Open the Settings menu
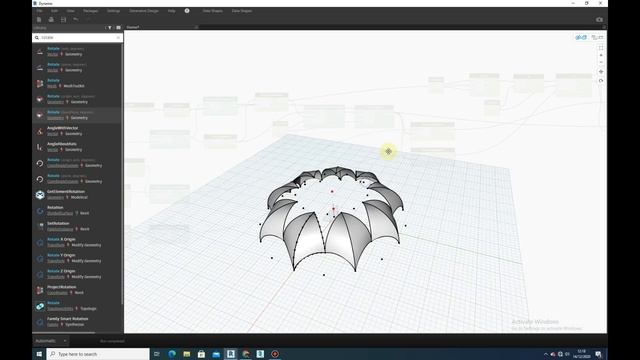640x360 pixels. (113, 11)
